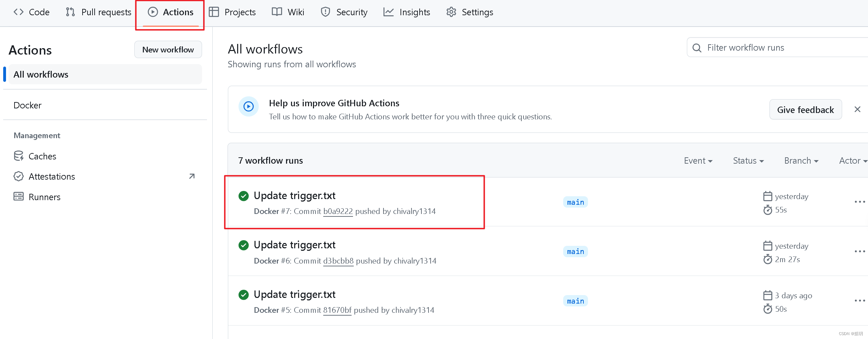Open Docker #7 Update trigger.txt run
This screenshot has height=339, width=868.
click(295, 196)
